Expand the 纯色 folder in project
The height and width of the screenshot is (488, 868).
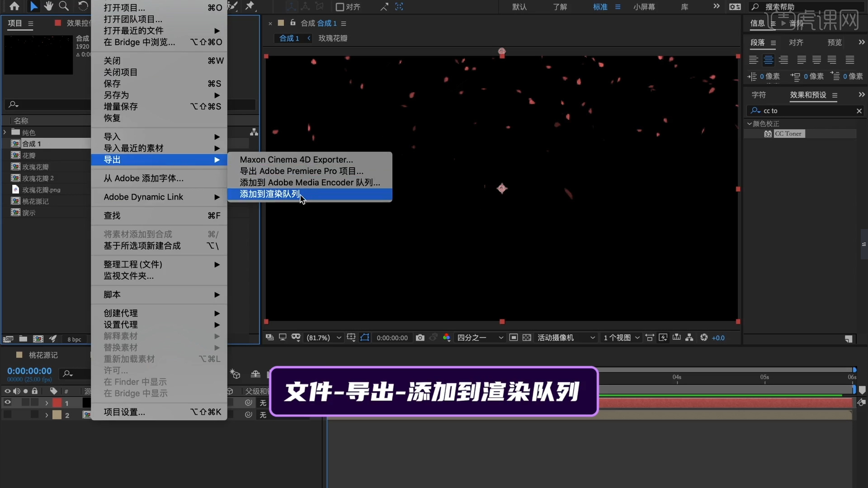(5, 132)
